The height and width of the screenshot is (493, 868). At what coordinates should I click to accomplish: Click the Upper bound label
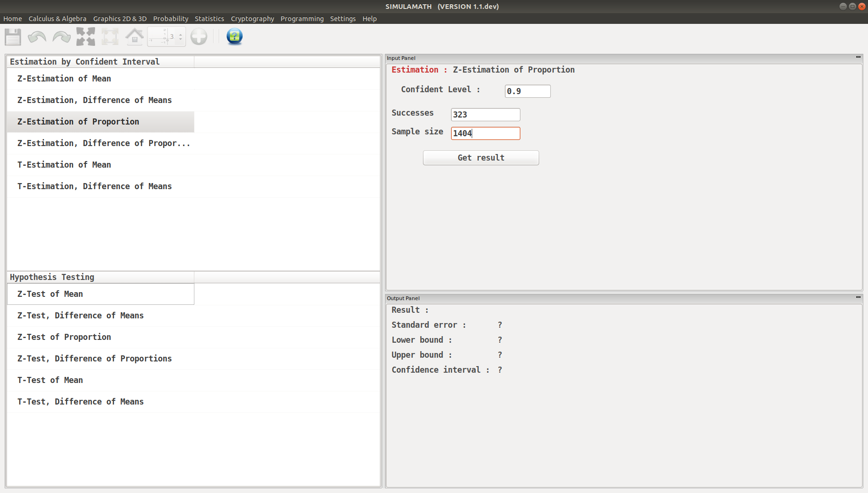pos(422,355)
